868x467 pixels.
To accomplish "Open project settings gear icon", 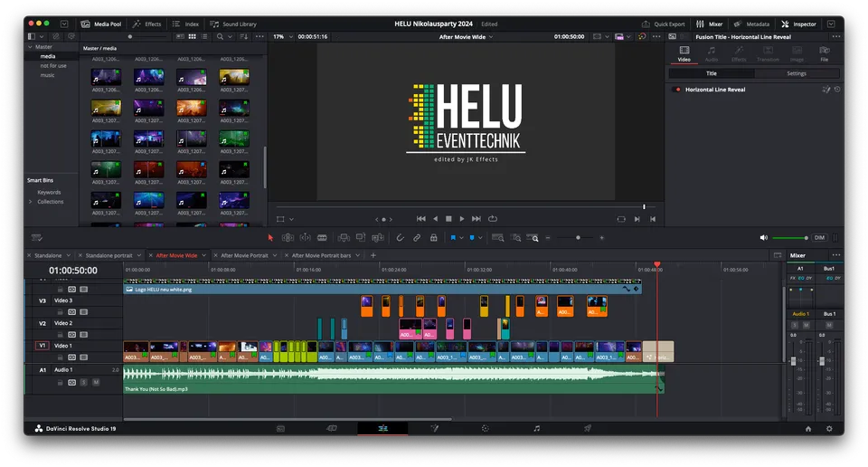I will 829,429.
